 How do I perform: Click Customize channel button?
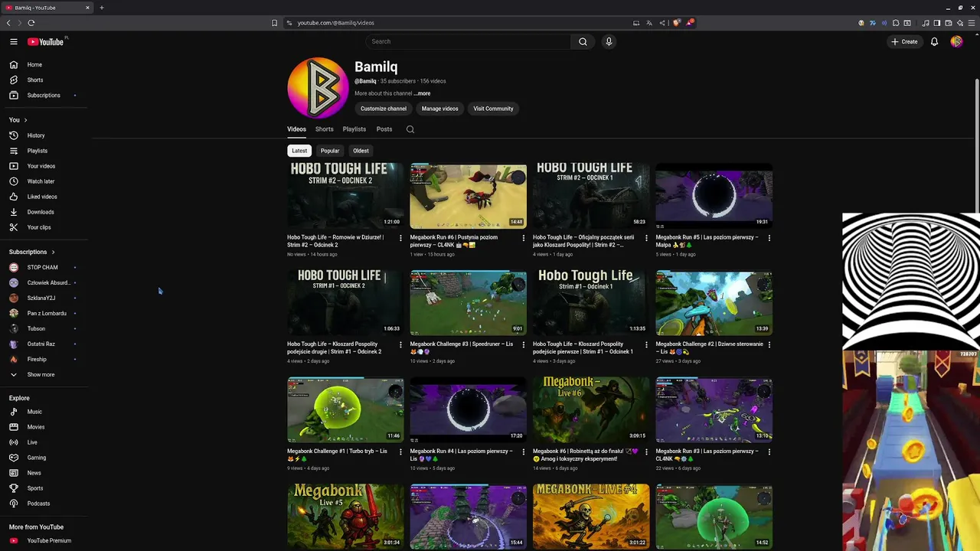(x=384, y=109)
